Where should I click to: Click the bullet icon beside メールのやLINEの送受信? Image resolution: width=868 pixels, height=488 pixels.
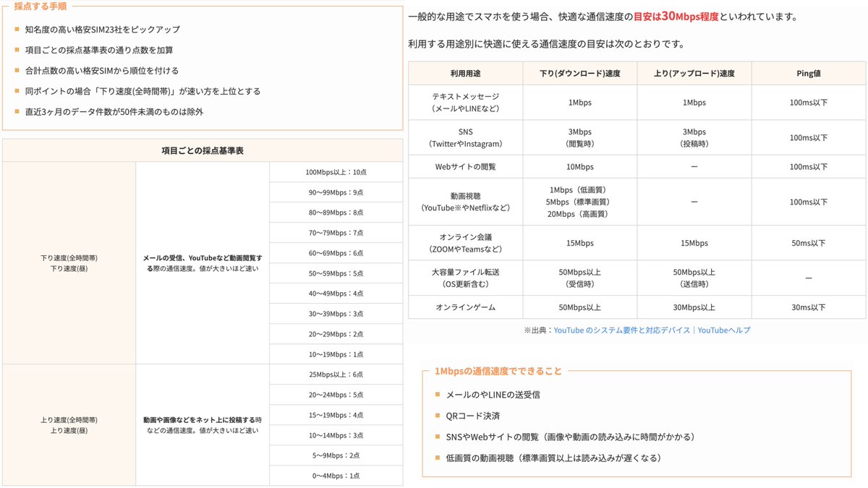(x=436, y=396)
